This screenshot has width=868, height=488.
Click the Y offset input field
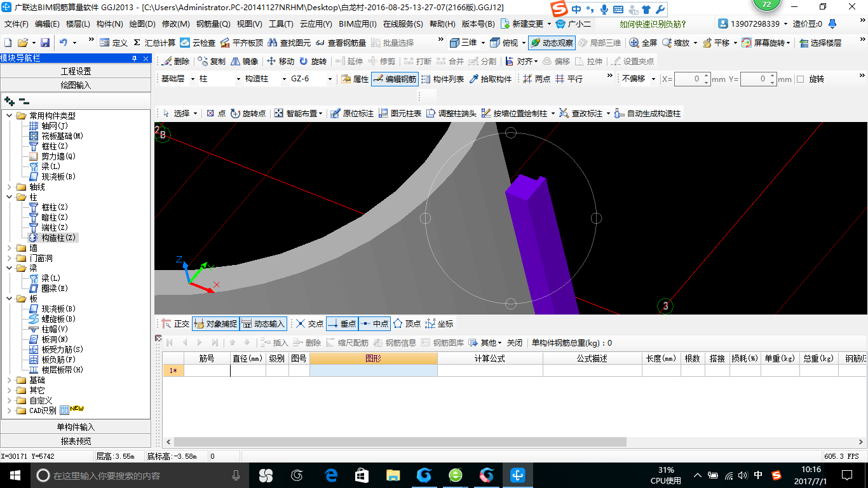pos(758,79)
